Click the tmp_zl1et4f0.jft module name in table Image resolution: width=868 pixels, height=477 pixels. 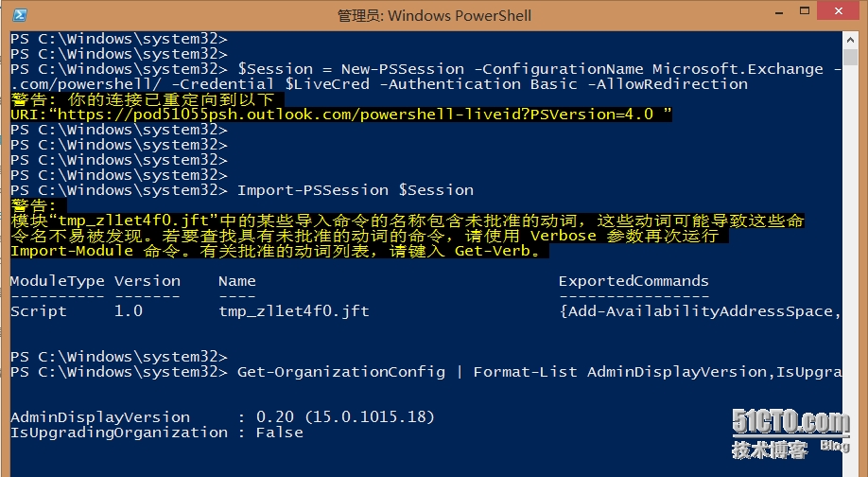pos(294,311)
